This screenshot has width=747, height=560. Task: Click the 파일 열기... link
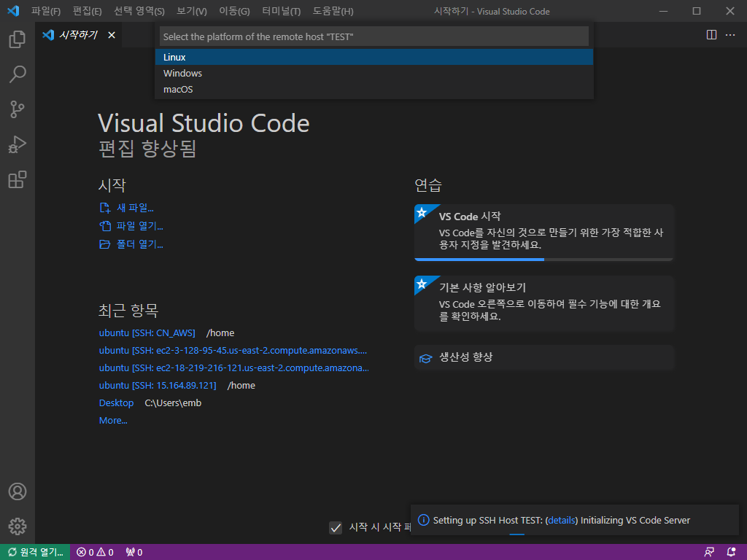click(140, 226)
